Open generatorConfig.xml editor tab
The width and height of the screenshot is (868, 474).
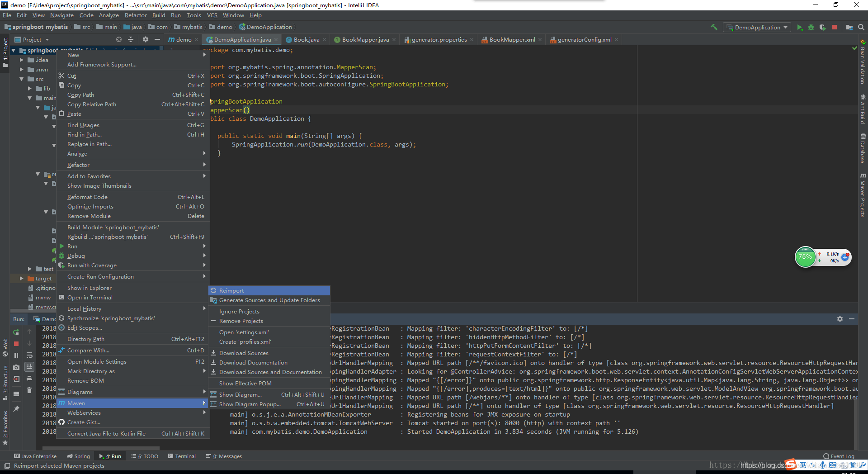(584, 39)
